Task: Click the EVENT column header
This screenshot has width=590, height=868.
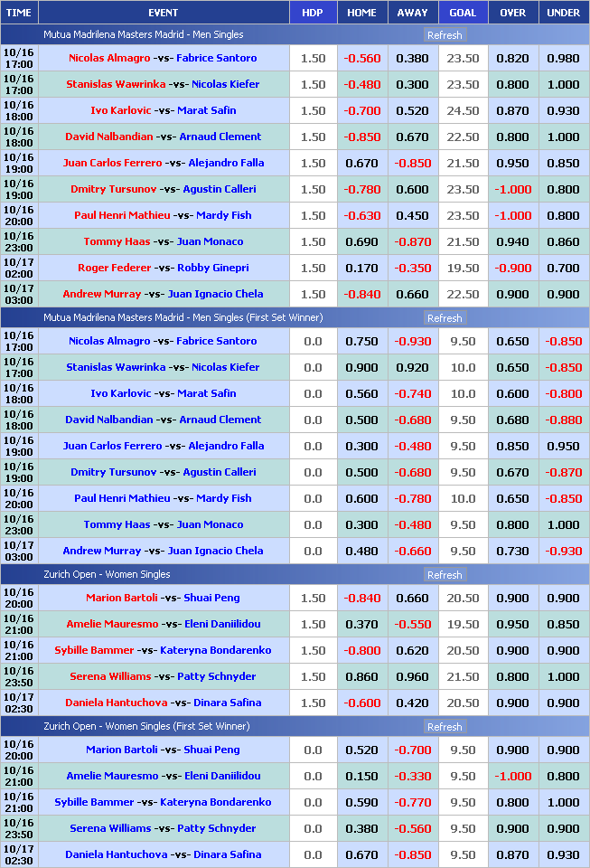Action: [163, 13]
